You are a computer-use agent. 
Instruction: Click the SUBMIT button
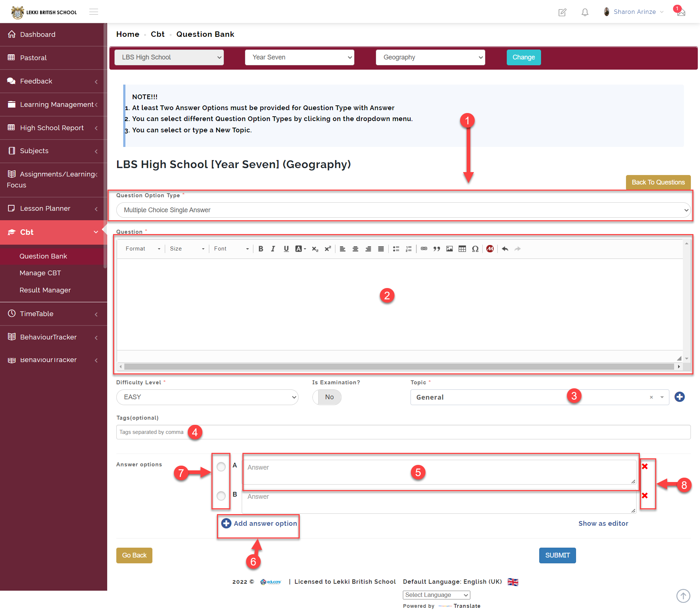[x=557, y=555]
